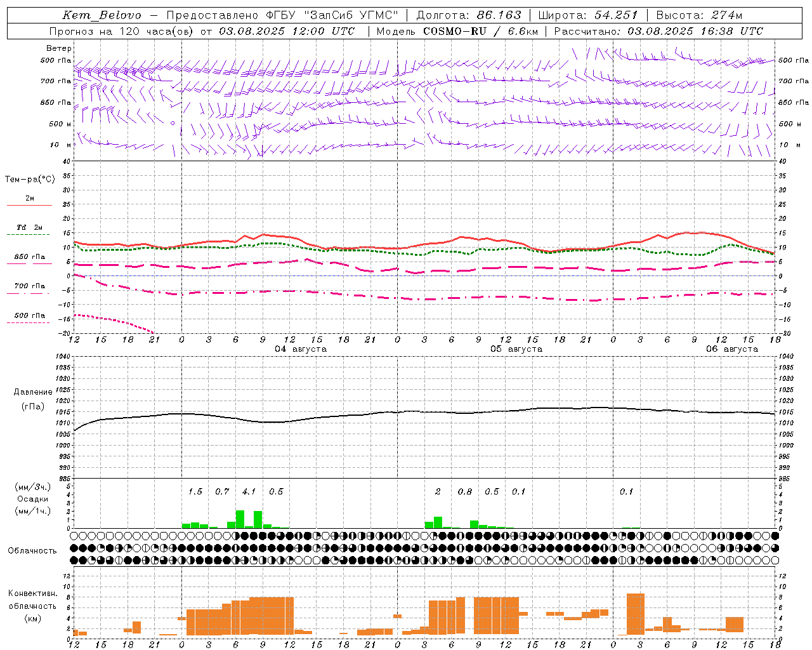This screenshot has height=650, width=812.
Task: Click the precipitation total 4.1
Action: click(x=249, y=491)
